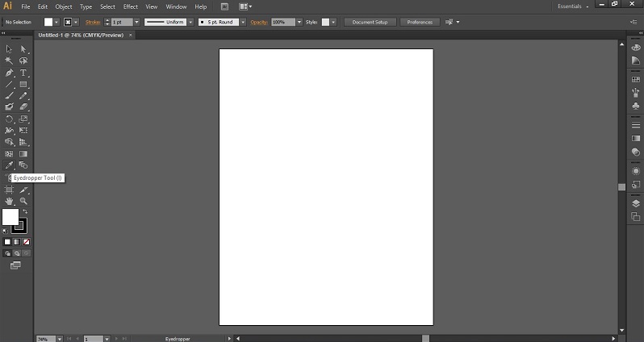Activate the Zoom tool magnifier
The height and width of the screenshot is (342, 644).
[23, 201]
